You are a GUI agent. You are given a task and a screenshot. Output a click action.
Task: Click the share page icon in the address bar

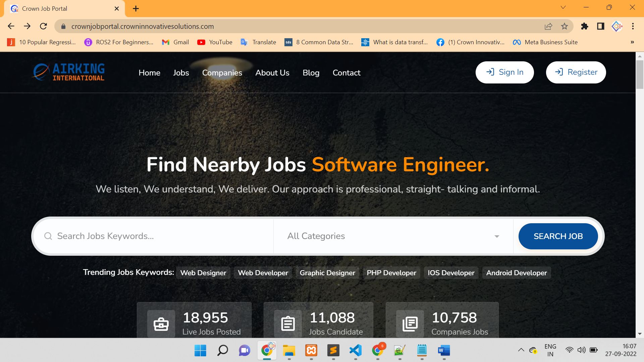tap(548, 26)
